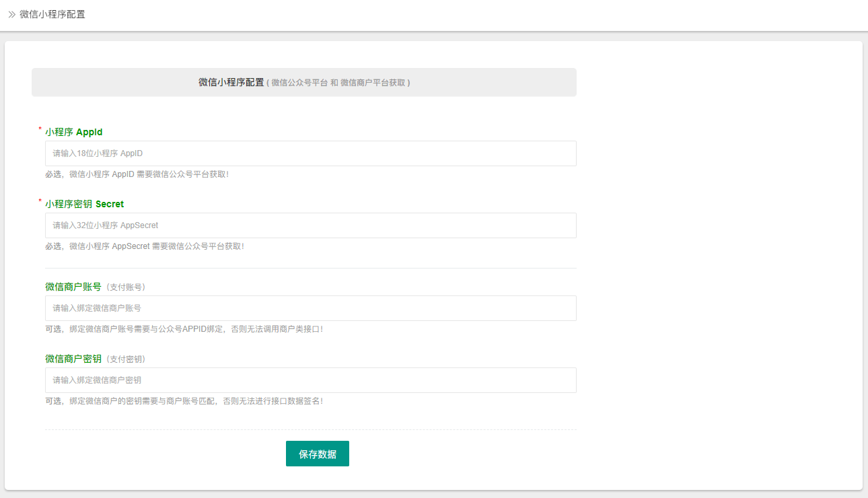Click the 小程序密钥 Secret label

tap(85, 204)
